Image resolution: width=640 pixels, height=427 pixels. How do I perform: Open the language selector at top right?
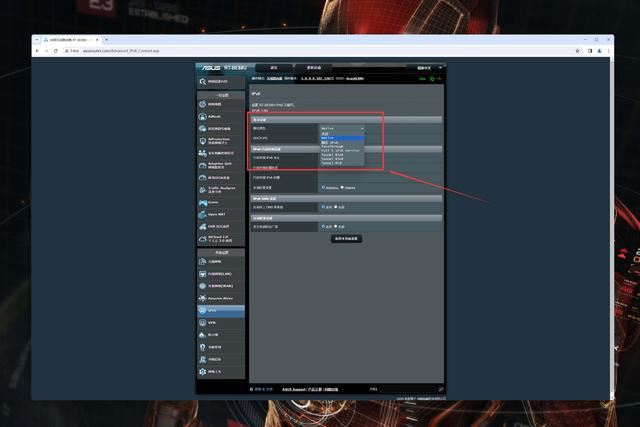[x=427, y=68]
